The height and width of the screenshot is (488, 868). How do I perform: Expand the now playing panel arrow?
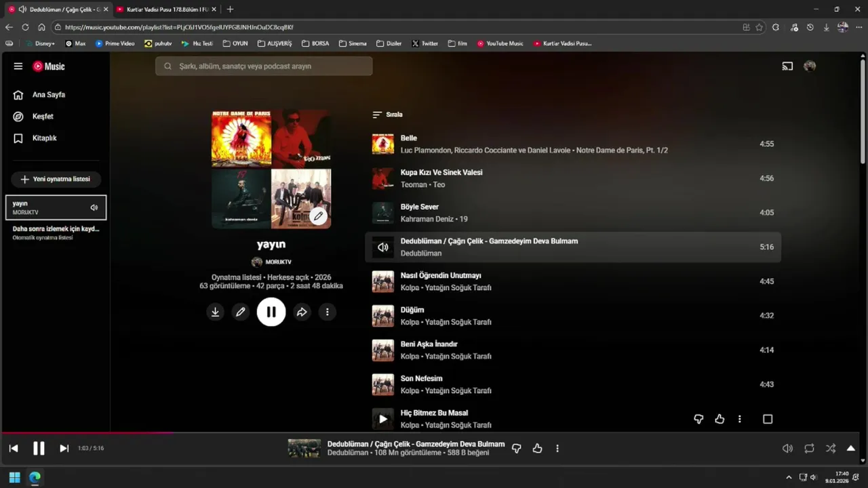pos(851,449)
